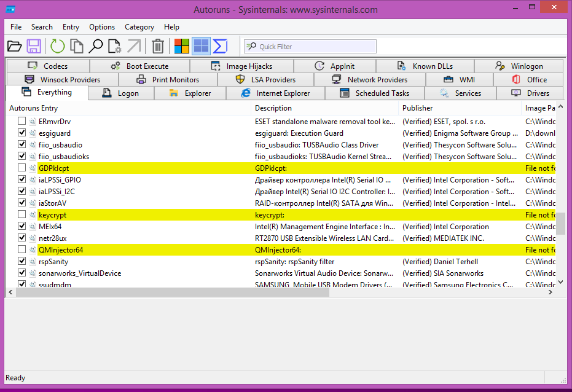The image size is (572, 392).
Task: Sort by the Publisher column header
Action: click(460, 108)
